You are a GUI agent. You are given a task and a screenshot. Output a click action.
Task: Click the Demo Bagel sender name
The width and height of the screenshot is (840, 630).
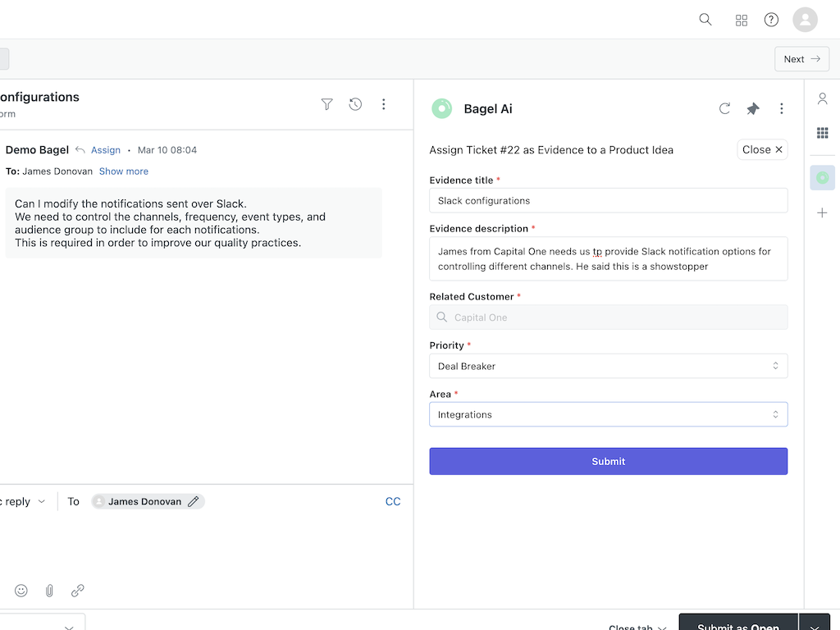[x=37, y=150]
